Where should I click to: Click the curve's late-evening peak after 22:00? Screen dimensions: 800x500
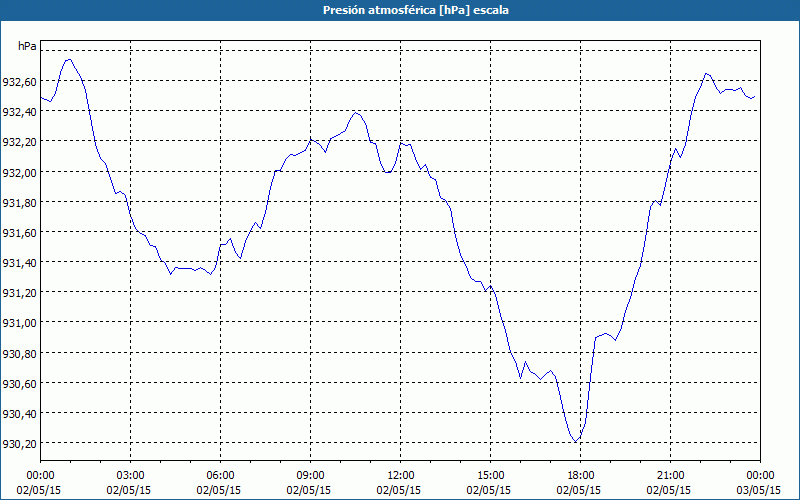click(706, 73)
